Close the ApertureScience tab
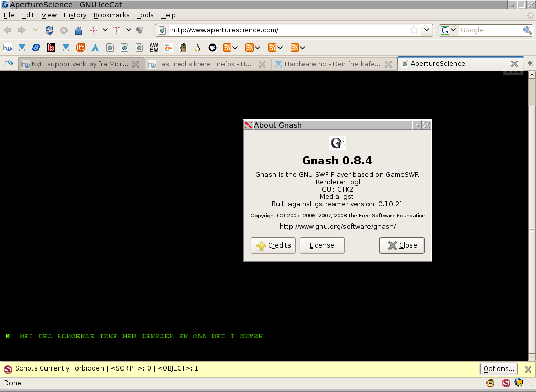536x392 pixels. pyautogui.click(x=515, y=64)
